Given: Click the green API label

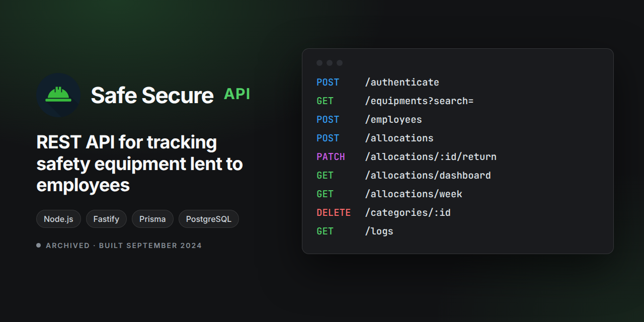Looking at the screenshot, I should [237, 94].
